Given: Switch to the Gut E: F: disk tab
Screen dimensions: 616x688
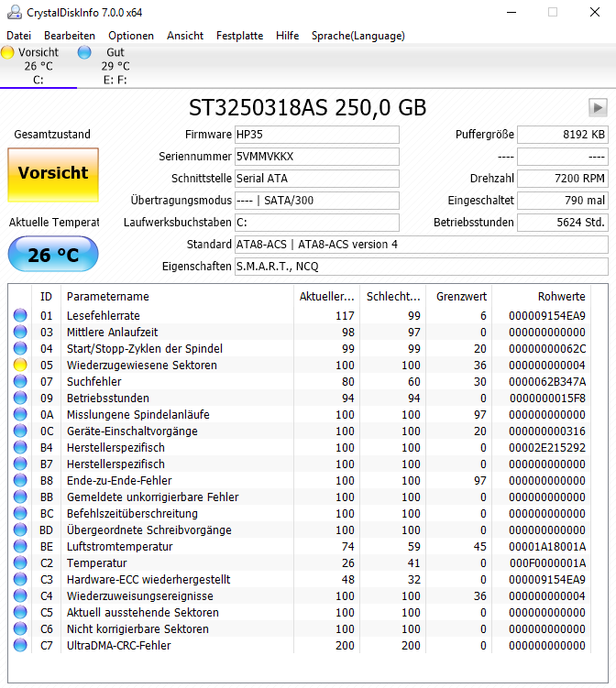Looking at the screenshot, I should click(115, 66).
